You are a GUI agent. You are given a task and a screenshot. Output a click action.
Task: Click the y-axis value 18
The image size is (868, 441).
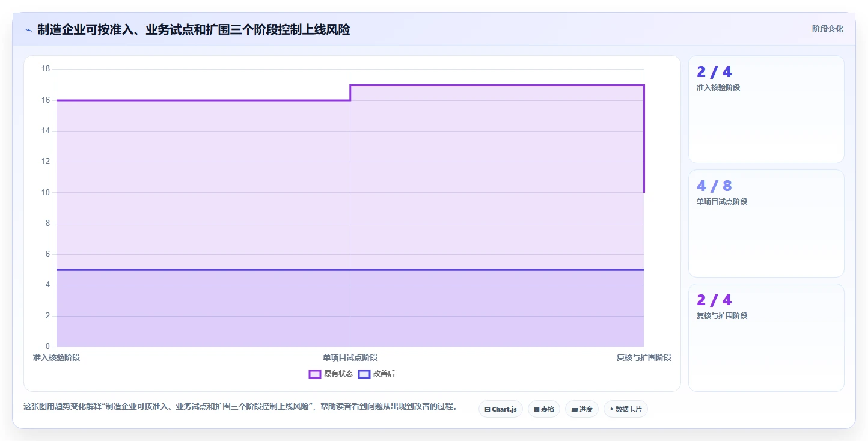46,69
